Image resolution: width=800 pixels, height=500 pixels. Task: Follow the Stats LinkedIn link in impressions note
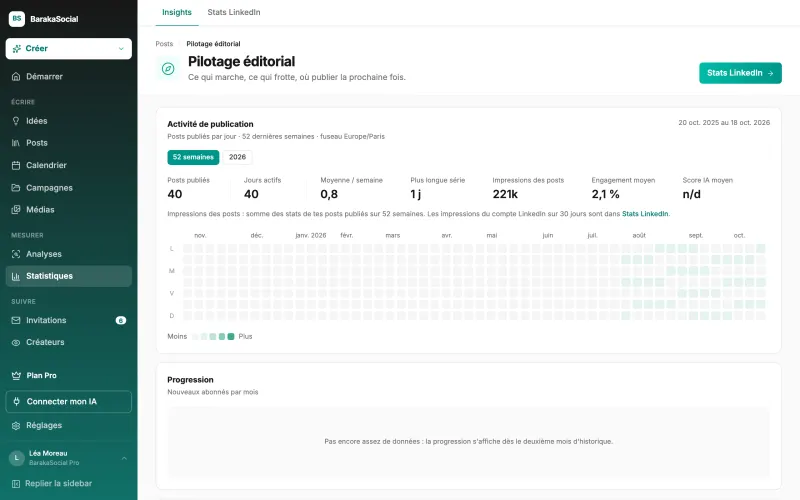(x=645, y=214)
